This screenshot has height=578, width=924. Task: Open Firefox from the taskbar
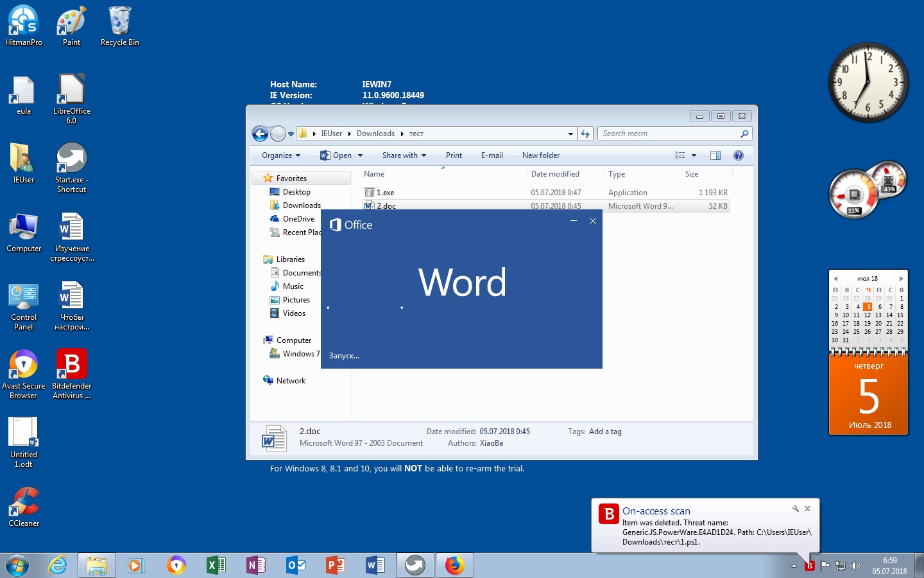[455, 565]
